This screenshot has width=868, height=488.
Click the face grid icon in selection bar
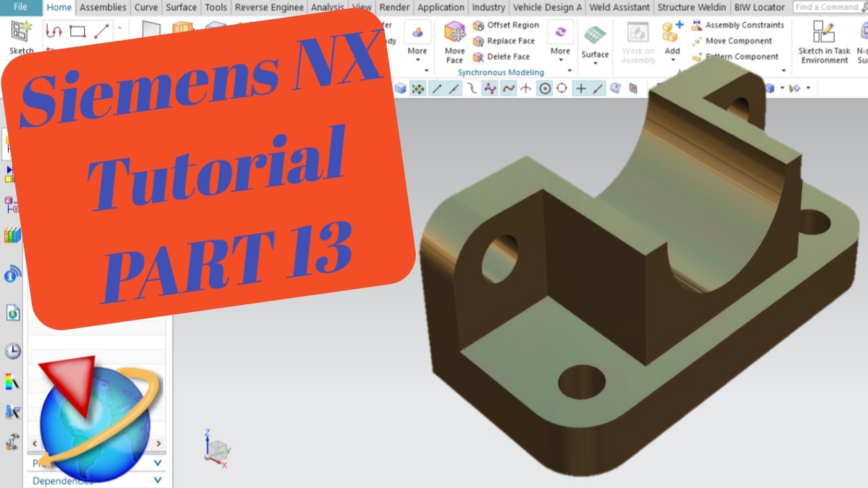(x=633, y=88)
